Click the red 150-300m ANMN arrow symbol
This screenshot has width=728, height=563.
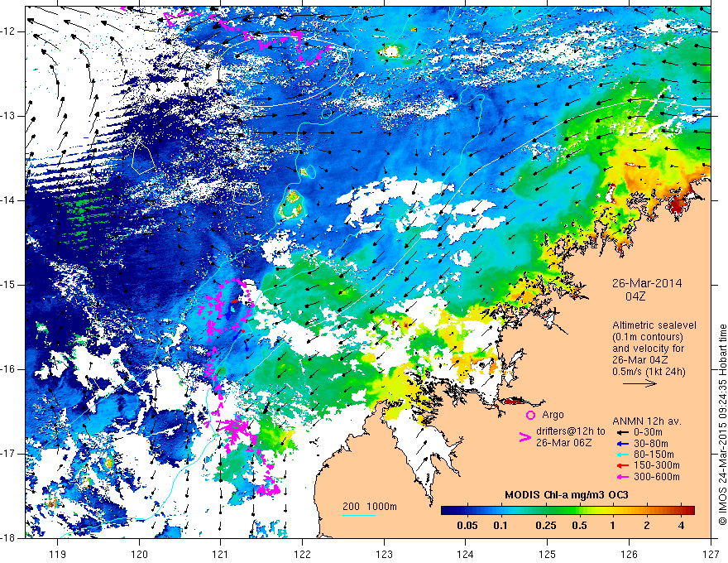click(623, 465)
